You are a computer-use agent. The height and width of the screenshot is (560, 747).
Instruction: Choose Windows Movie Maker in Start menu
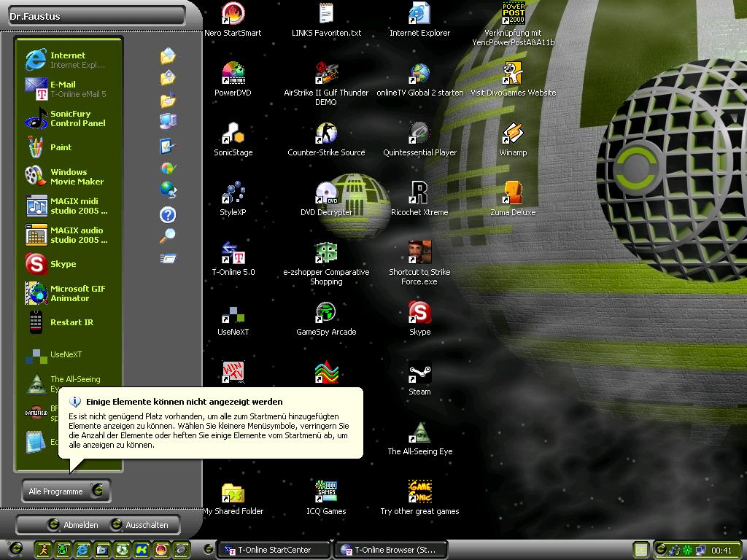click(66, 176)
